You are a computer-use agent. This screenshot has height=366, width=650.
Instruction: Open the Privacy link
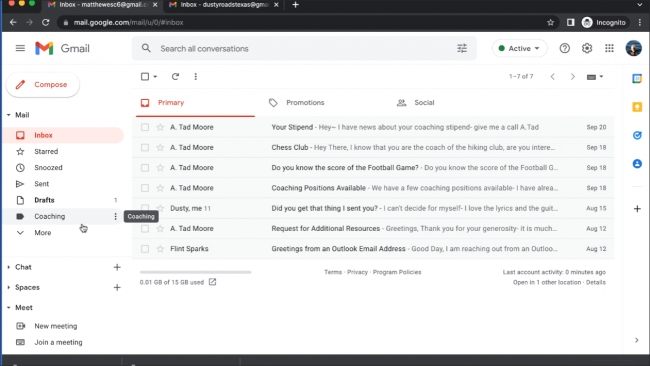tap(357, 272)
